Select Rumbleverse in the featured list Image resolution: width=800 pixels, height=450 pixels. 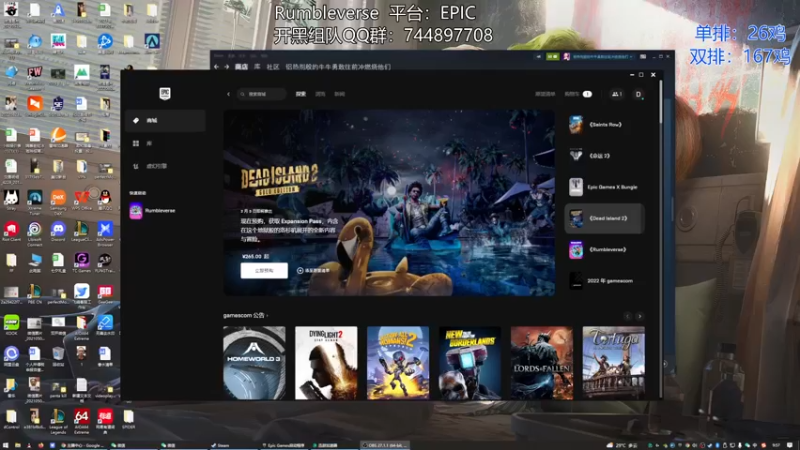tap(605, 249)
